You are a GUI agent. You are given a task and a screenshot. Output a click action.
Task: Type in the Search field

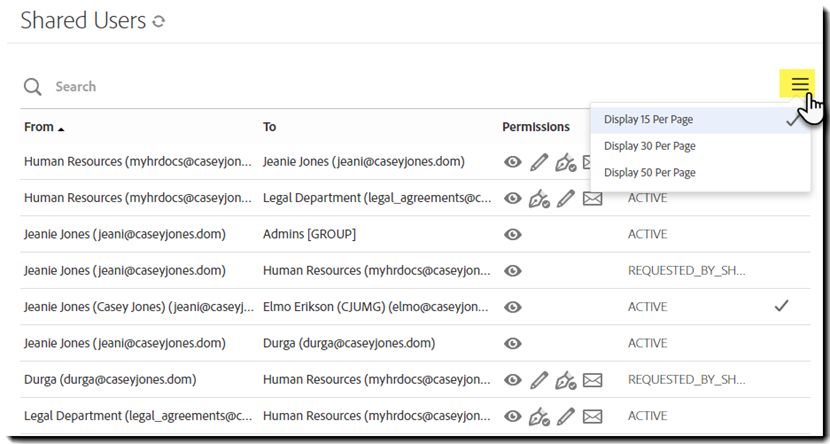pyautogui.click(x=300, y=87)
